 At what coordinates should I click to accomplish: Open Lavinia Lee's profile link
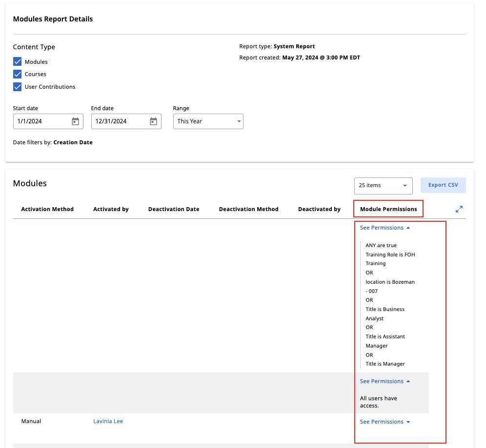point(108,421)
